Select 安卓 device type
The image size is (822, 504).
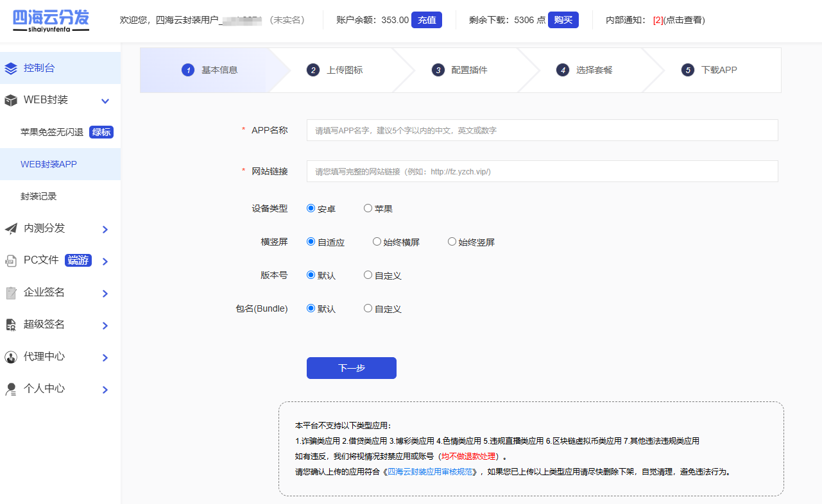click(311, 208)
